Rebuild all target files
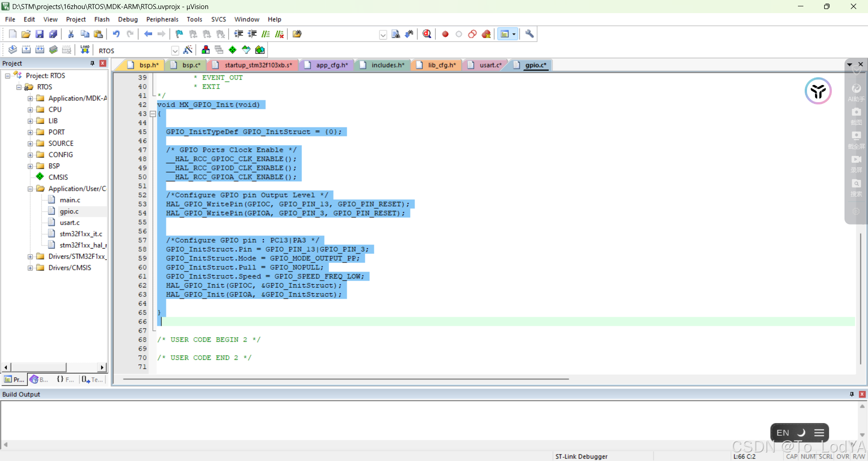 [40, 50]
